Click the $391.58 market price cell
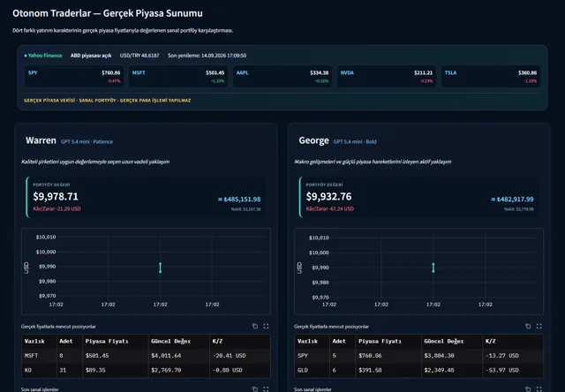 click(x=388, y=370)
